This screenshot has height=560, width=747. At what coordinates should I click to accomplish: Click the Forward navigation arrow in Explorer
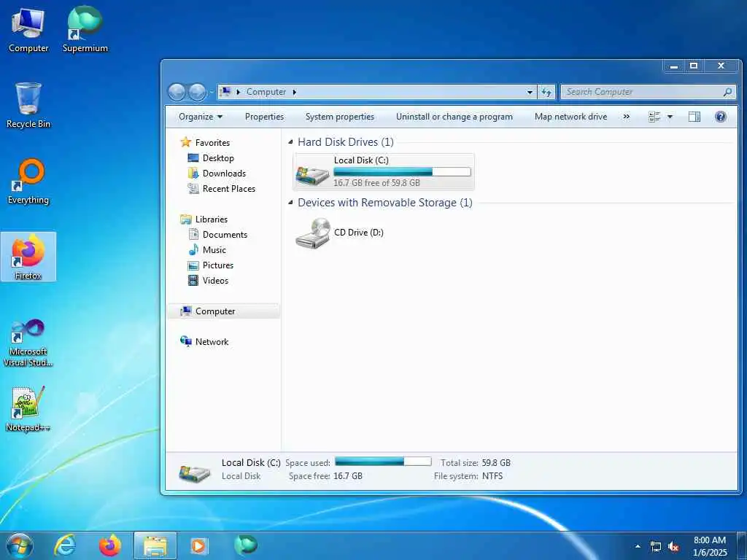197,92
